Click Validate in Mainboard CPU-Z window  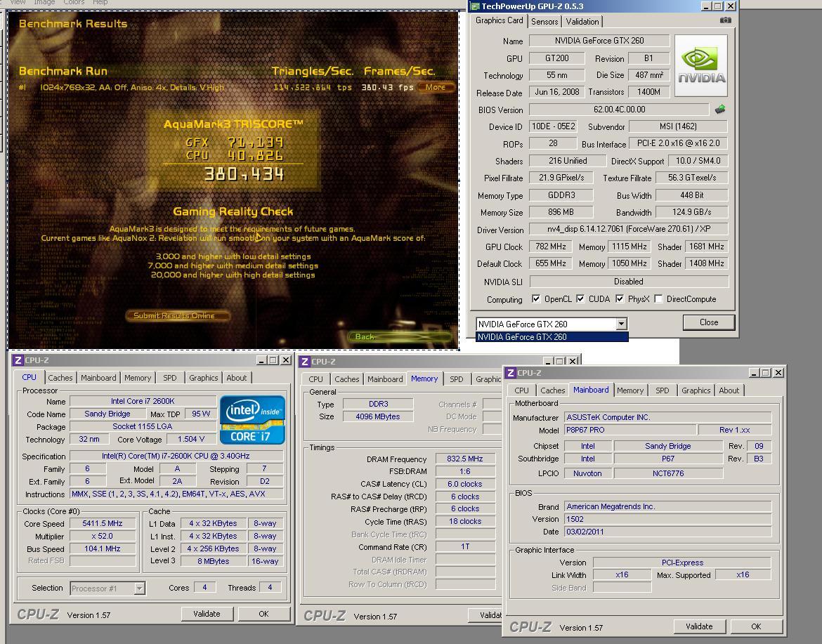[699, 626]
